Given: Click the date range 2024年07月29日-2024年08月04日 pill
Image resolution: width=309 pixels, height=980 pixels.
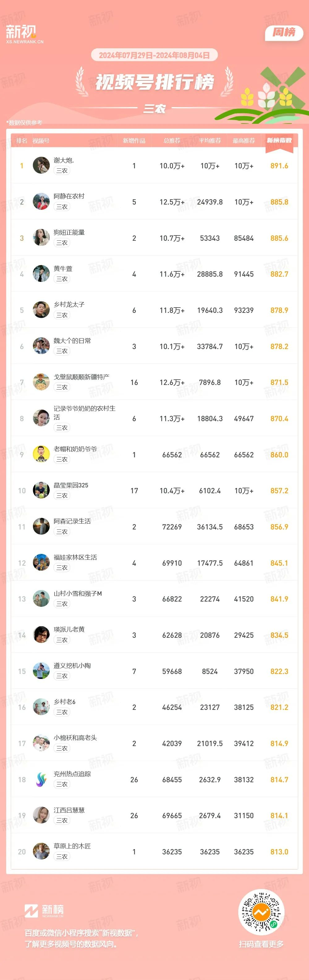Looking at the screenshot, I should click(x=154, y=55).
